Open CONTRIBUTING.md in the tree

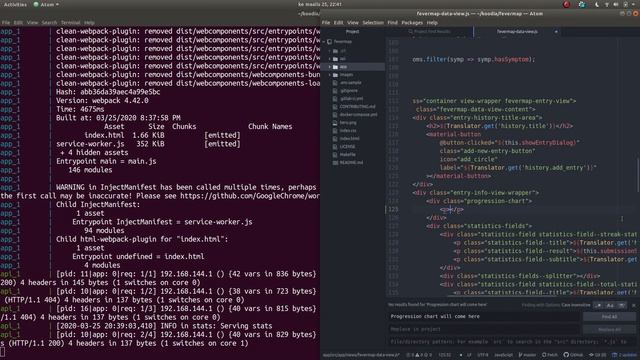[x=357, y=107]
